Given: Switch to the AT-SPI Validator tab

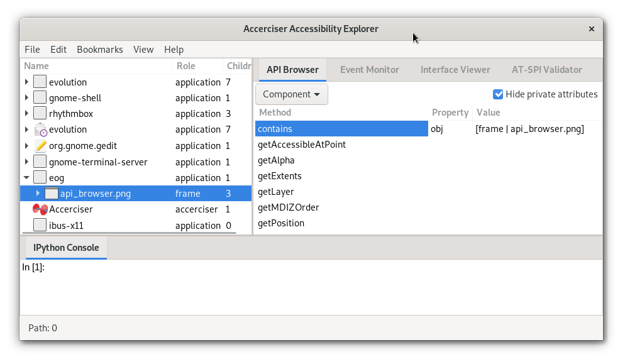Looking at the screenshot, I should point(546,70).
